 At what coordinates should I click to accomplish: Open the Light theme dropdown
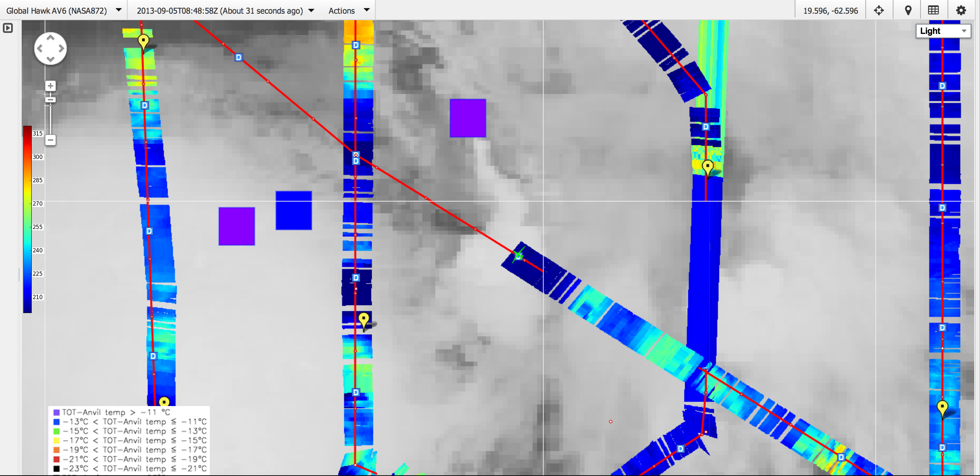(943, 31)
